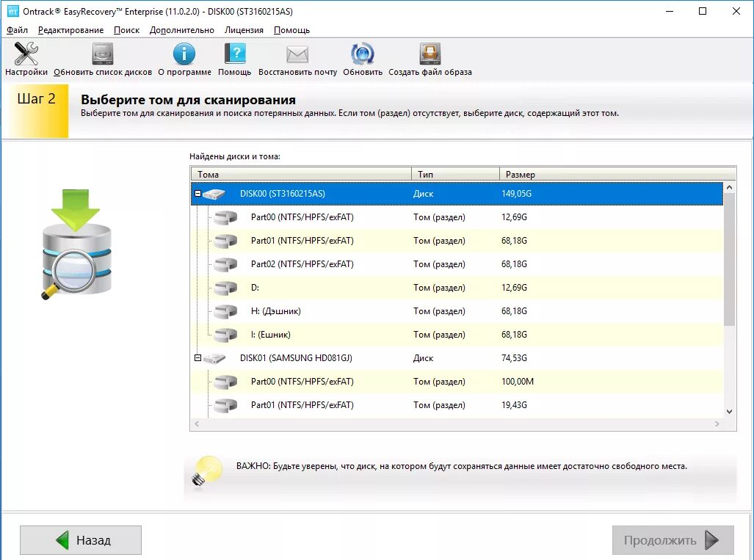The image size is (754, 560).
Task: Click the Помощь book icon in toolbar
Action: point(235,54)
